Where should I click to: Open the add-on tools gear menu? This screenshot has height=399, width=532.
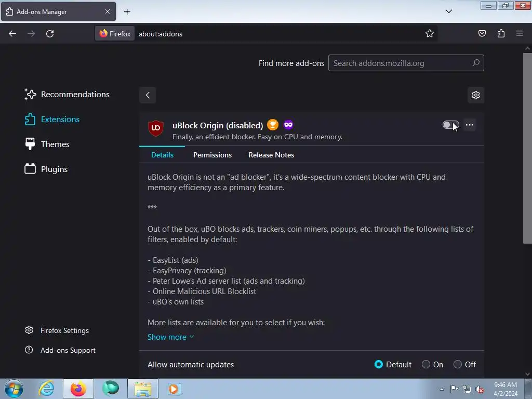(x=476, y=95)
